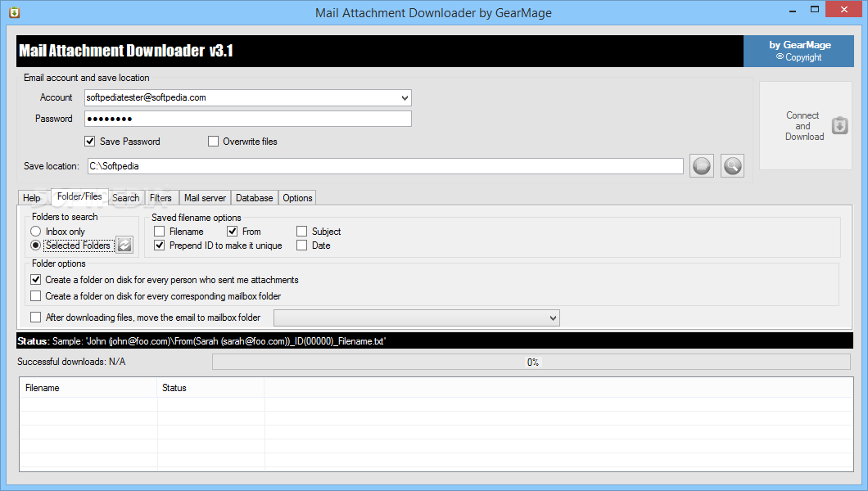The image size is (868, 491).
Task: Toggle Prepend ID to make it unique
Action: click(x=160, y=245)
